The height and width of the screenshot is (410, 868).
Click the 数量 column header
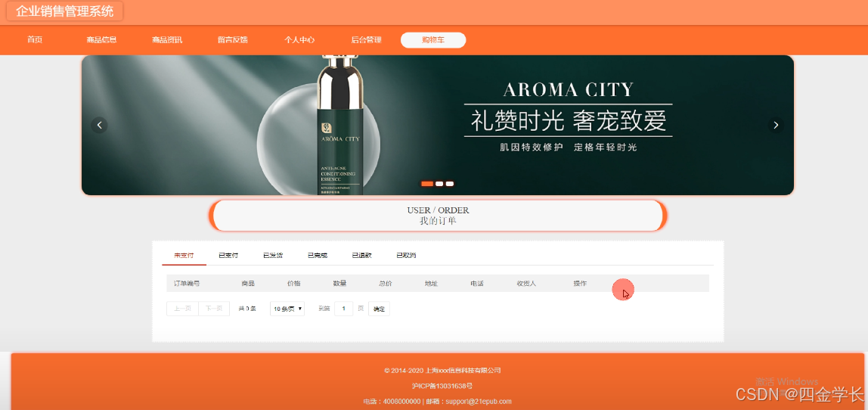click(x=340, y=283)
